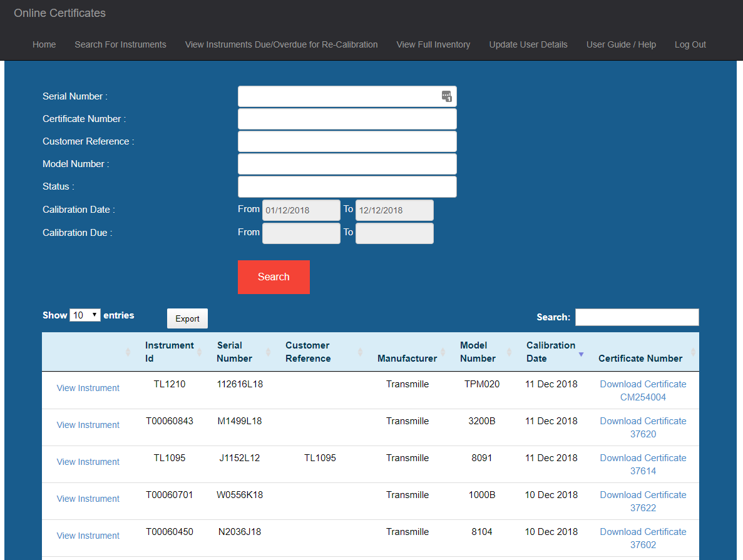Viewport: 743px width, 560px height.
Task: Focus the Certificate Number input field
Action: pyautogui.click(x=347, y=119)
